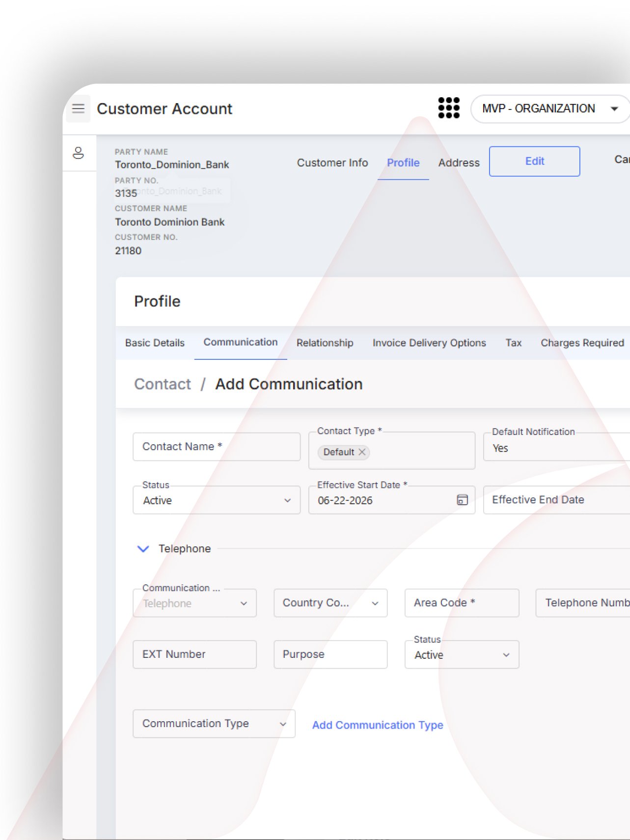Image resolution: width=630 pixels, height=840 pixels.
Task: Click the Add Communication Type link
Action: [x=378, y=725]
